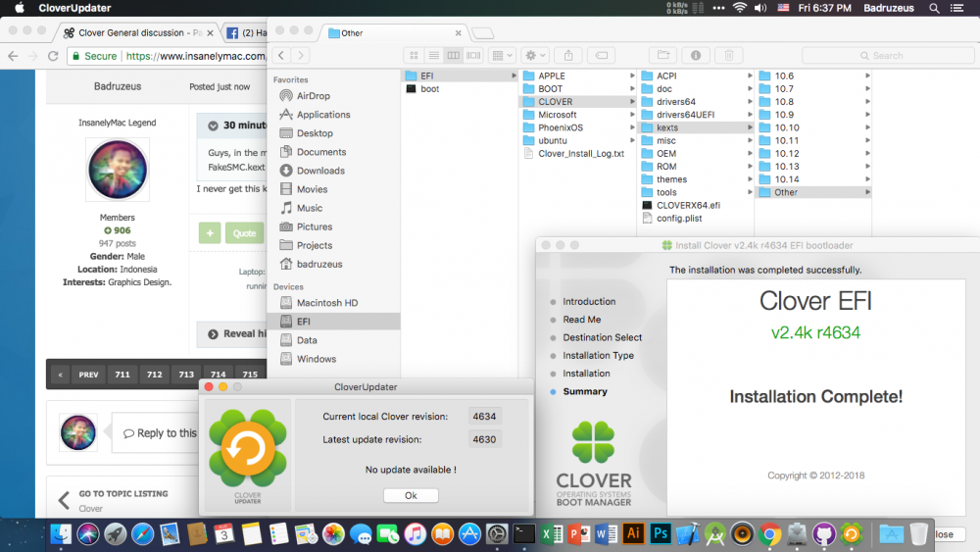Click the Finder search field
Screen dimensions: 980x552
888,56
